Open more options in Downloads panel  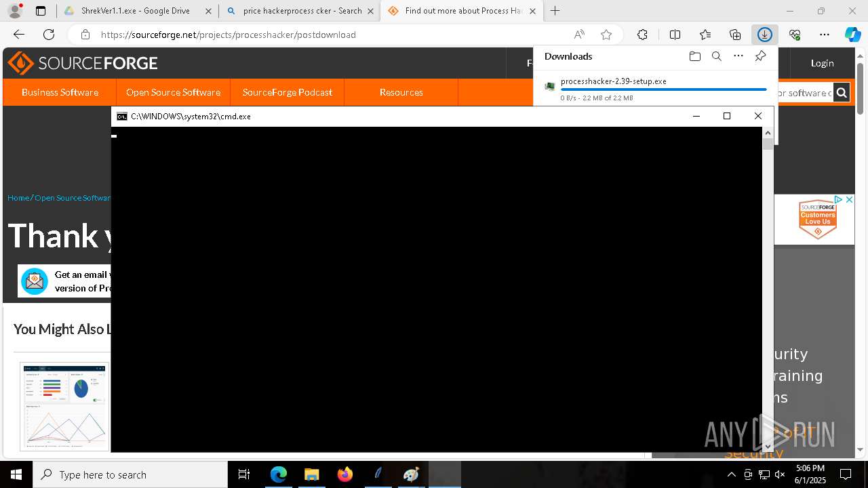[x=738, y=56]
